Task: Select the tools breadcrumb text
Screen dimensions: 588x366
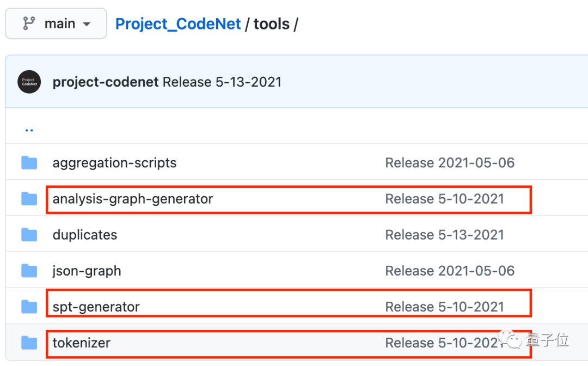Action: pos(272,24)
